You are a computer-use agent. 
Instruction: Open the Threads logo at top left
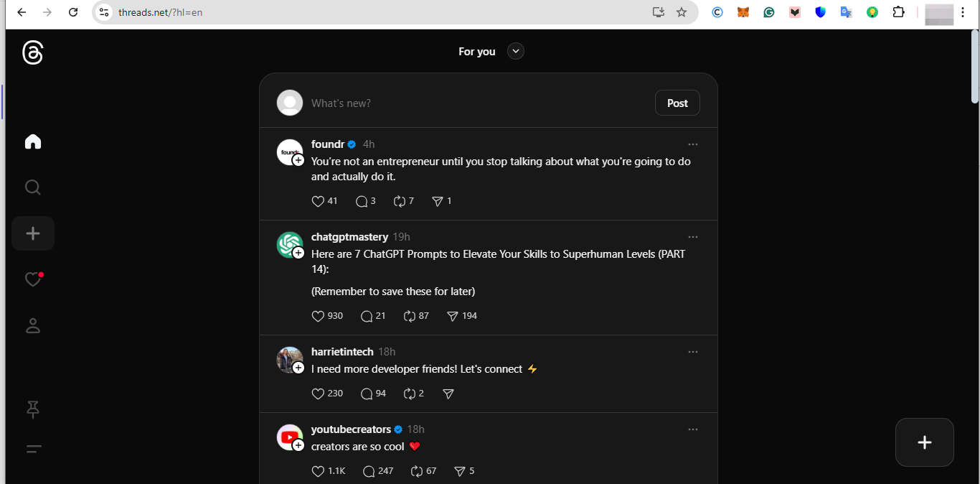pyautogui.click(x=32, y=52)
